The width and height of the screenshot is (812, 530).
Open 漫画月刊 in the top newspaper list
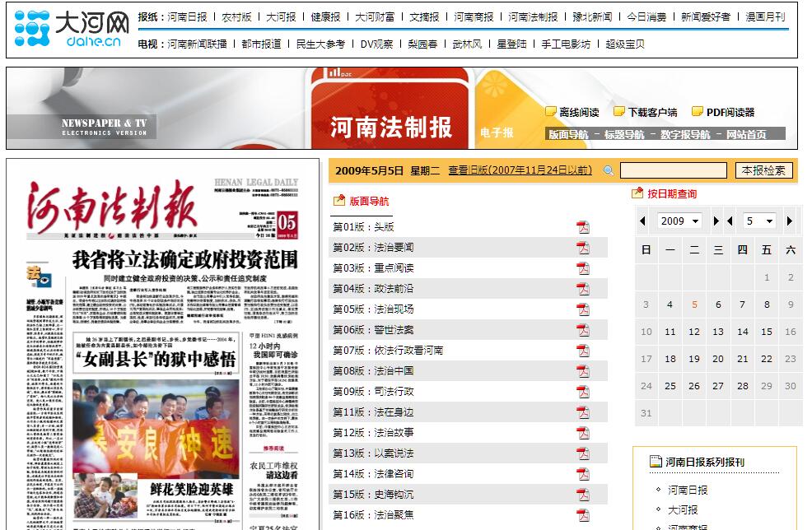tap(765, 17)
